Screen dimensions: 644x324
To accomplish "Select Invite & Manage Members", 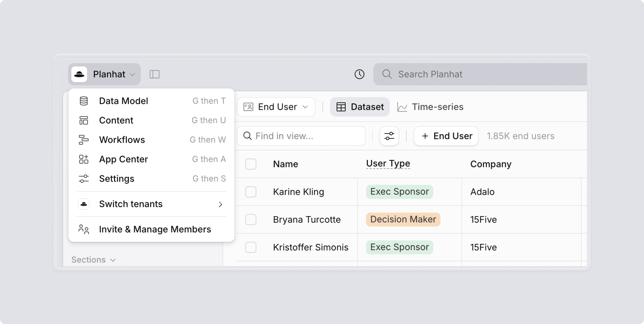I will click(151, 229).
